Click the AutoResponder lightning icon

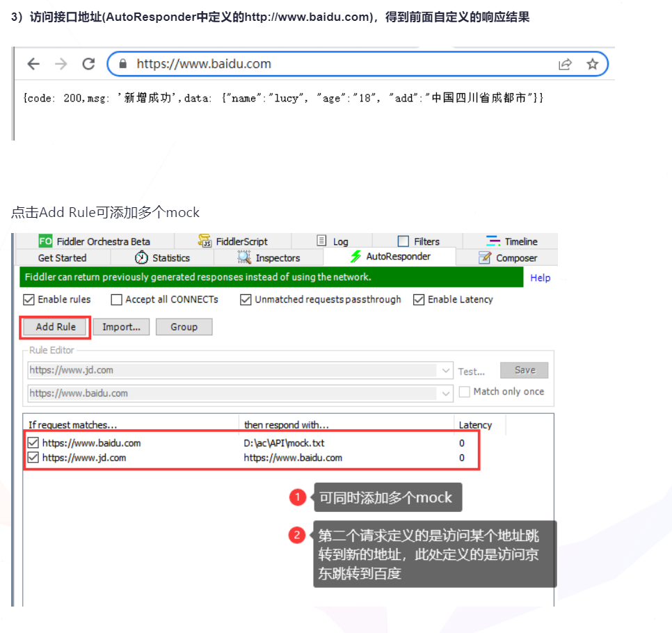pyautogui.click(x=355, y=257)
